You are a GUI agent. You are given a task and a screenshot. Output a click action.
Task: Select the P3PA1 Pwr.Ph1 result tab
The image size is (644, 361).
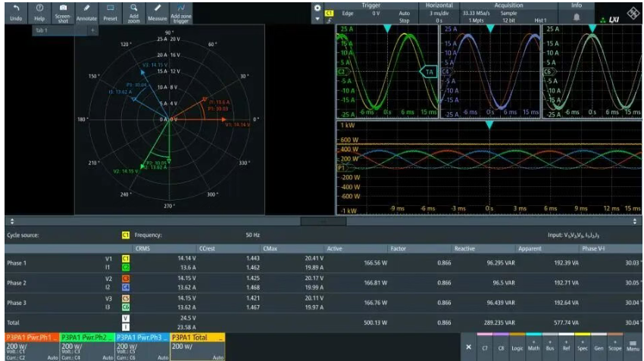[x=33, y=347]
